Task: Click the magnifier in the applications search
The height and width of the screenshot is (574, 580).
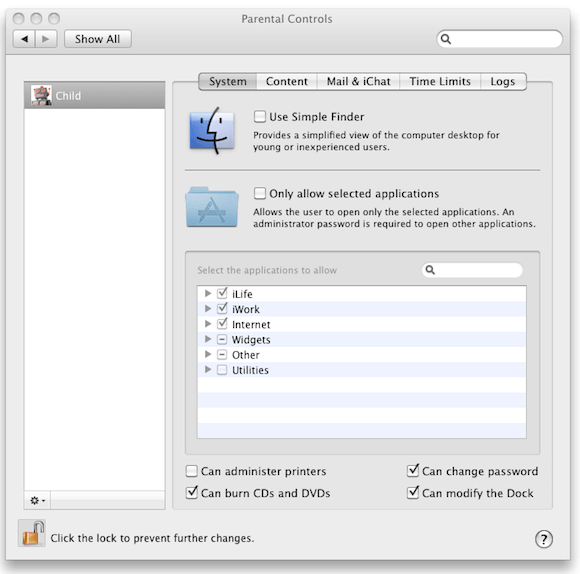Action: point(430,270)
